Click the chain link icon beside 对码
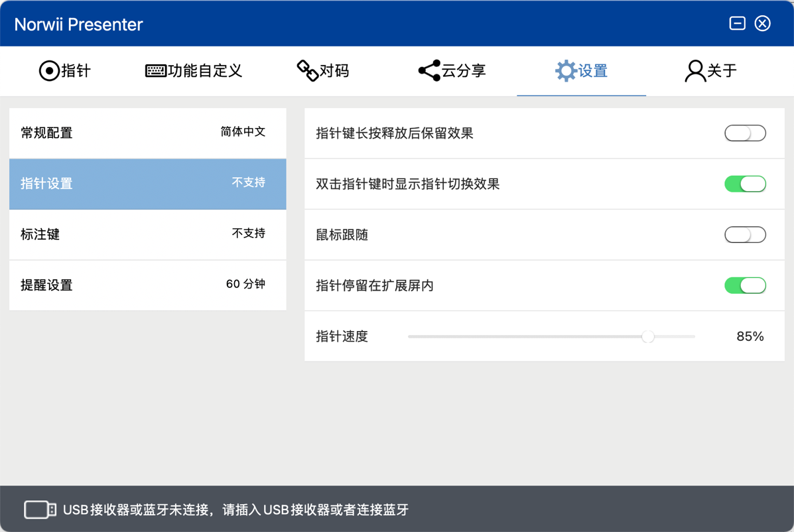This screenshot has height=532, width=794. (x=307, y=70)
